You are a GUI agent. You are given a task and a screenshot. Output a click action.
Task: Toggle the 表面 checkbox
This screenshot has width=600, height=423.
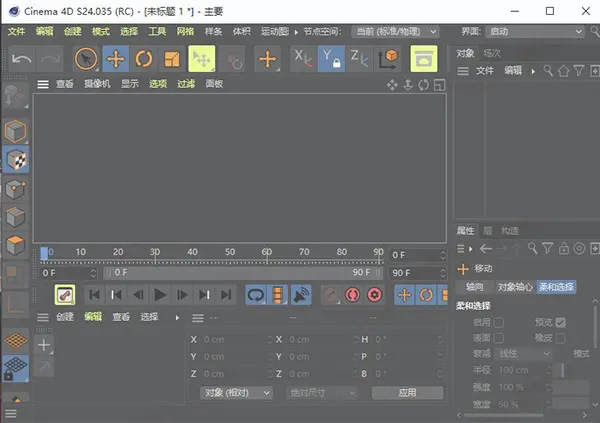499,338
